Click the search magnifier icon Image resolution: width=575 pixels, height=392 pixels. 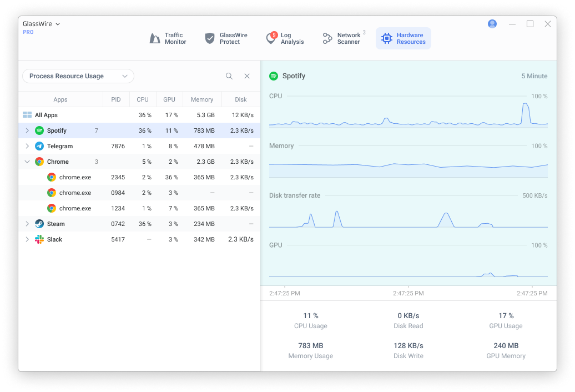229,76
